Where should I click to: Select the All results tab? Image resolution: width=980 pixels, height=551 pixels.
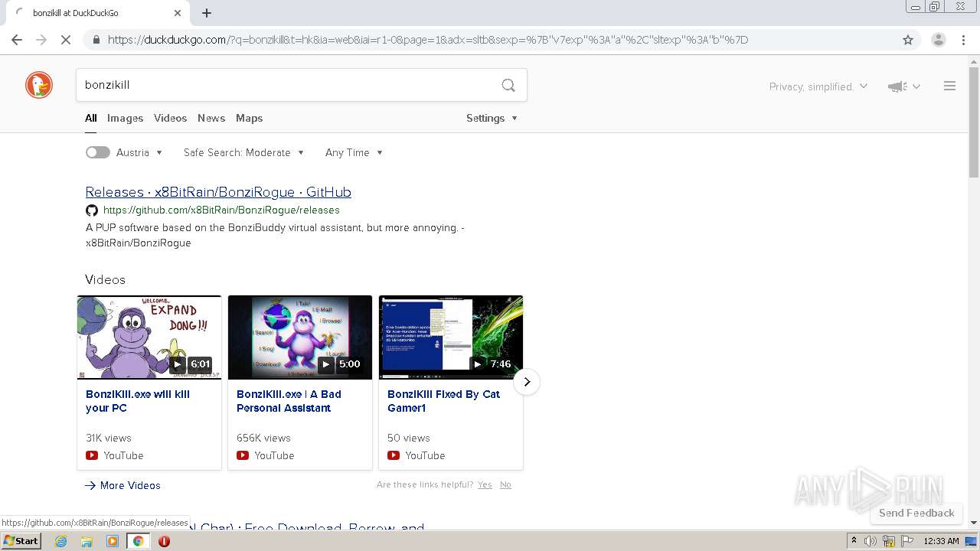(90, 118)
